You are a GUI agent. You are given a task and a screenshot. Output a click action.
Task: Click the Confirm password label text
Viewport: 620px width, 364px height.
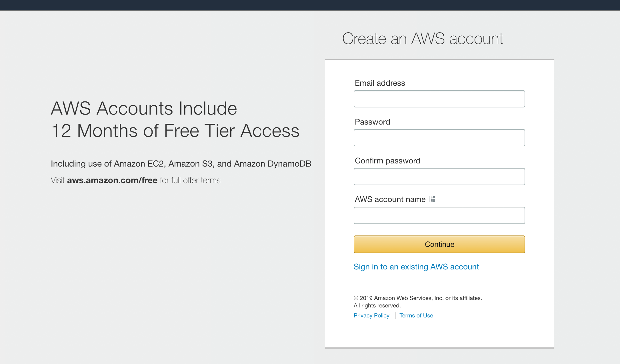pos(387,161)
